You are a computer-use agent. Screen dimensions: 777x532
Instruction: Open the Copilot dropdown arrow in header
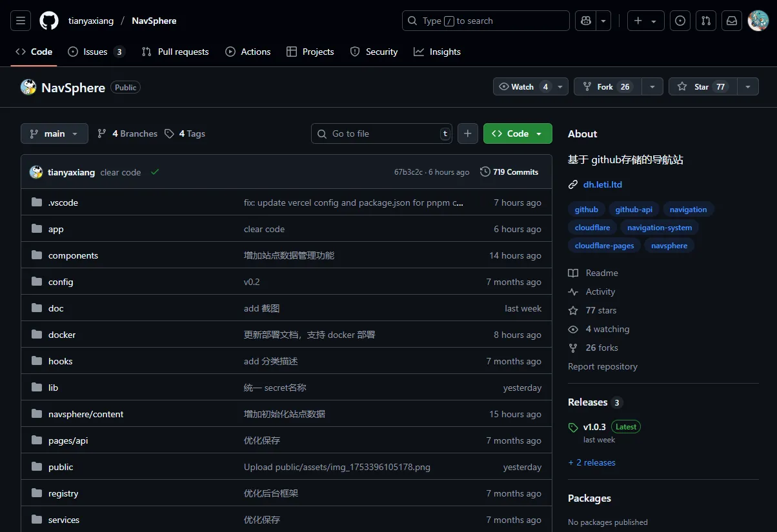(x=603, y=21)
